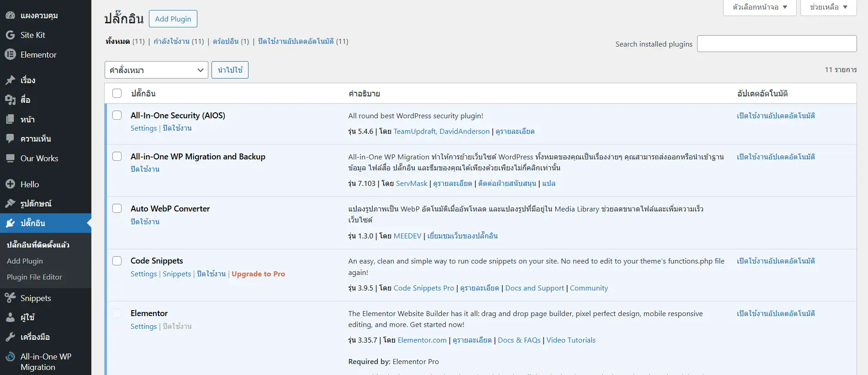Click the Add Plugin button beside title
868x375 pixels.
tap(173, 19)
